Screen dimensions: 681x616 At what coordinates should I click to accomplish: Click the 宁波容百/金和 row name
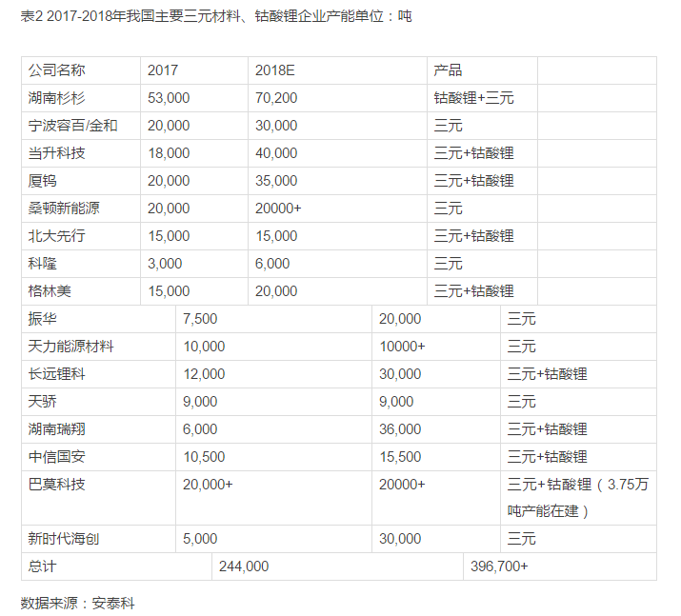73,126
